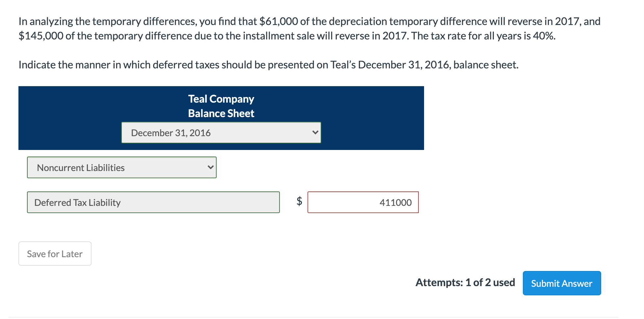Click the dollar sign next to the amount field
Screen dimensions: 644x319
(299, 202)
